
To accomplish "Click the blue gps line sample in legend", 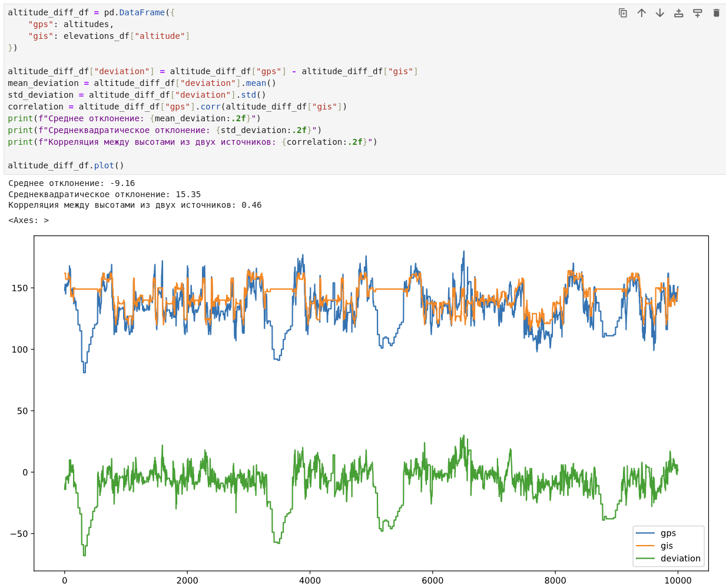I will [645, 533].
